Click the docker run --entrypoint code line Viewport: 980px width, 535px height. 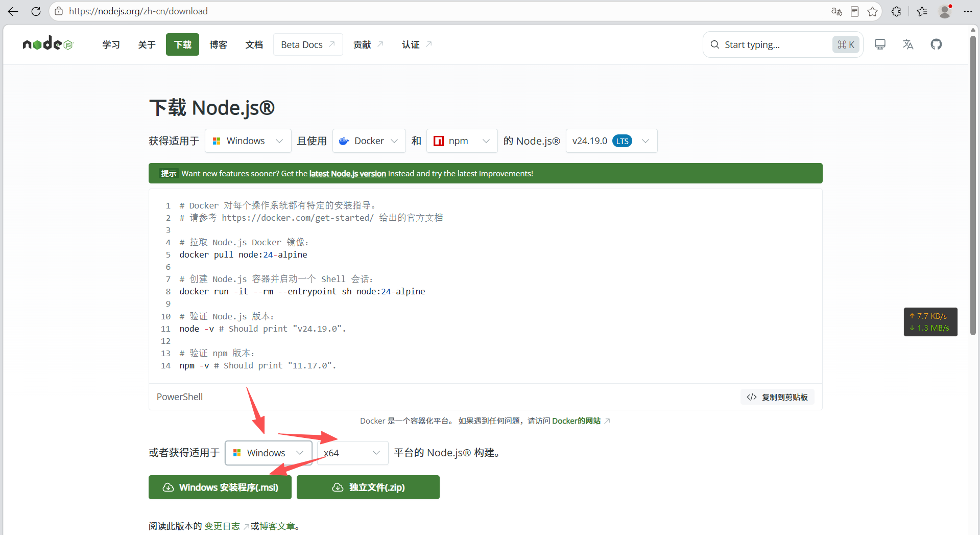(x=302, y=291)
